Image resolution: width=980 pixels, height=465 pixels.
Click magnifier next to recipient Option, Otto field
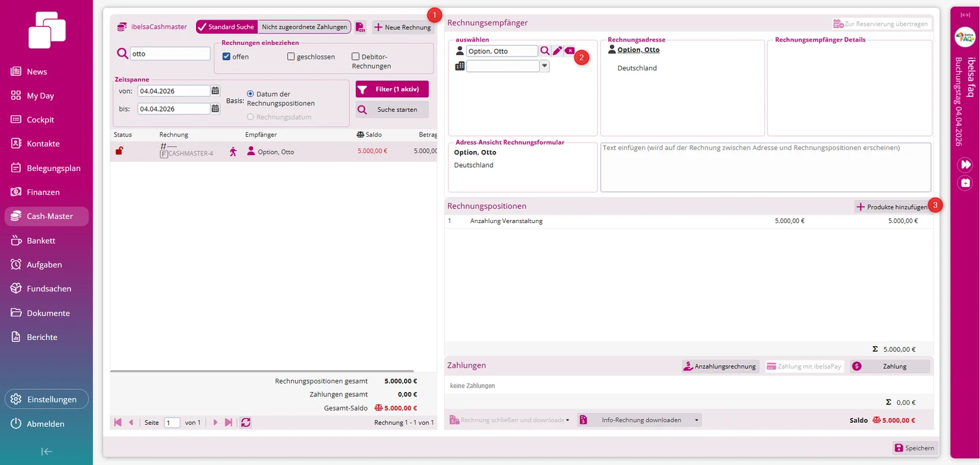545,51
